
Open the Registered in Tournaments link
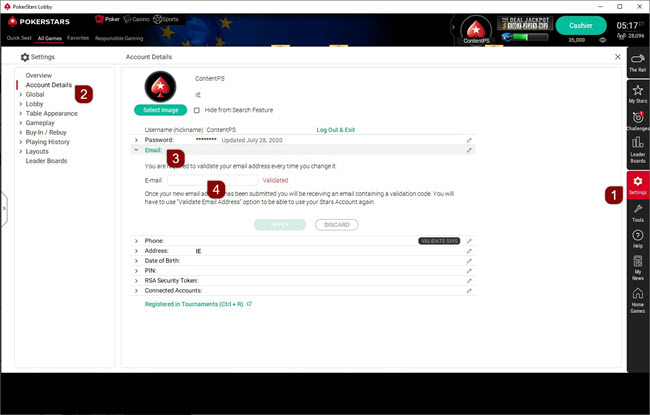(x=194, y=304)
